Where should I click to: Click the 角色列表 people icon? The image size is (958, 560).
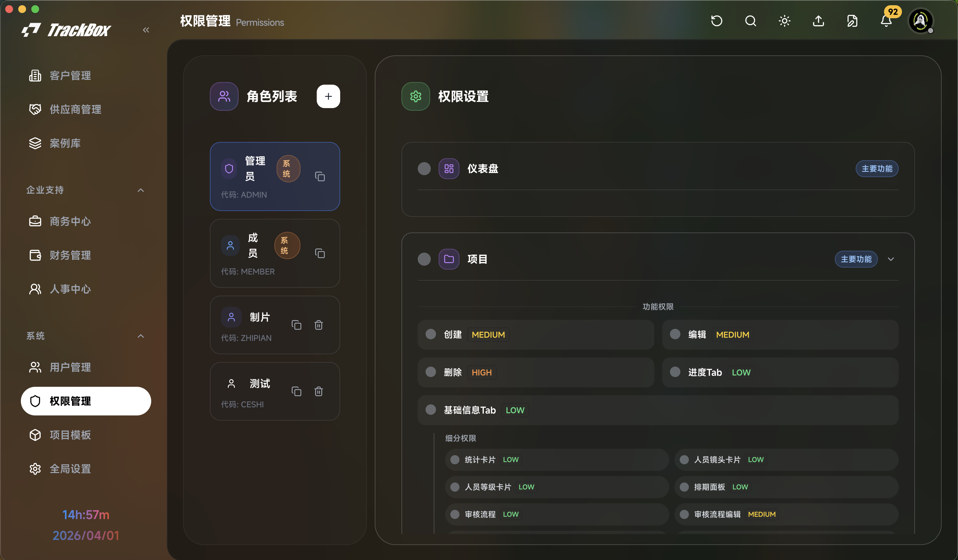224,96
